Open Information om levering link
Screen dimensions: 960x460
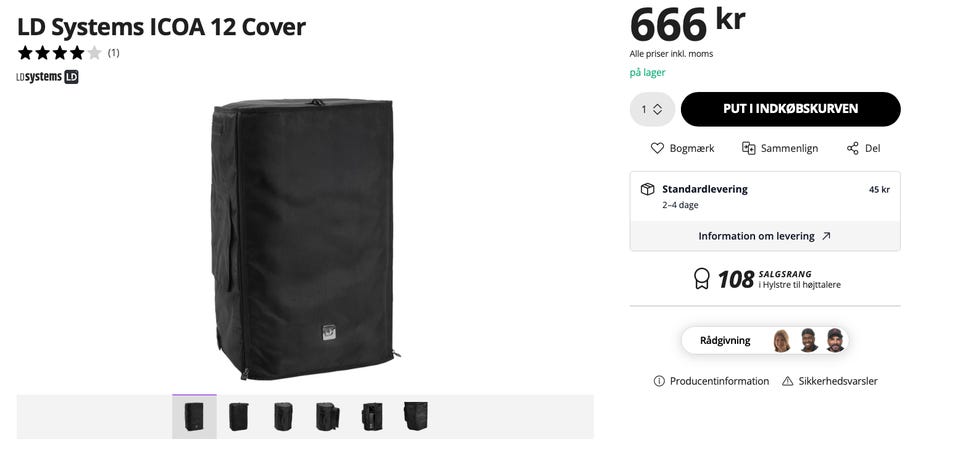[x=765, y=236]
